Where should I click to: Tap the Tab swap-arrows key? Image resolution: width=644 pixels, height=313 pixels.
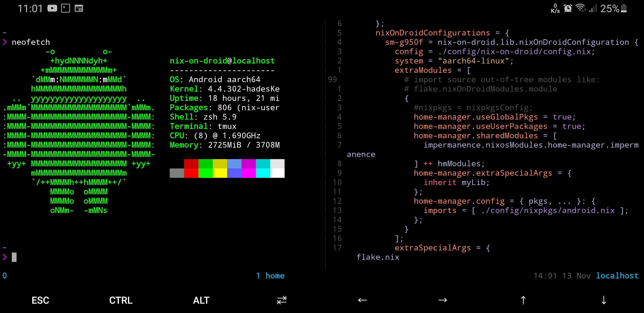click(282, 300)
